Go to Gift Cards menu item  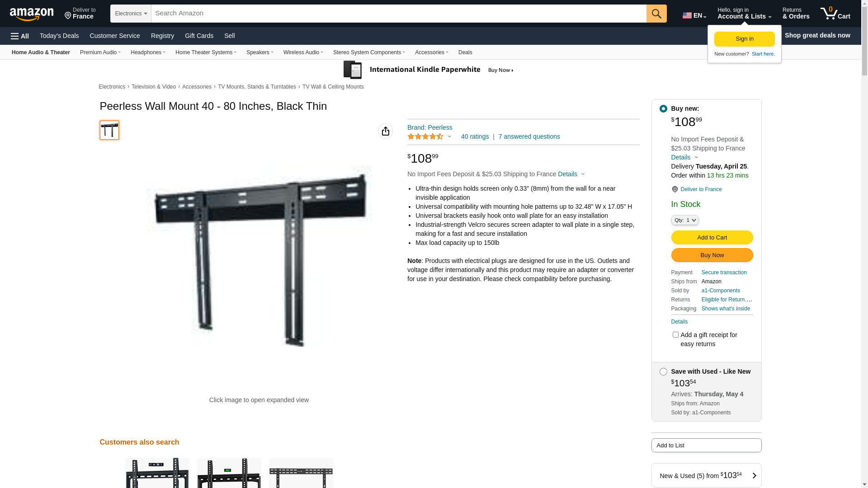[x=199, y=36]
